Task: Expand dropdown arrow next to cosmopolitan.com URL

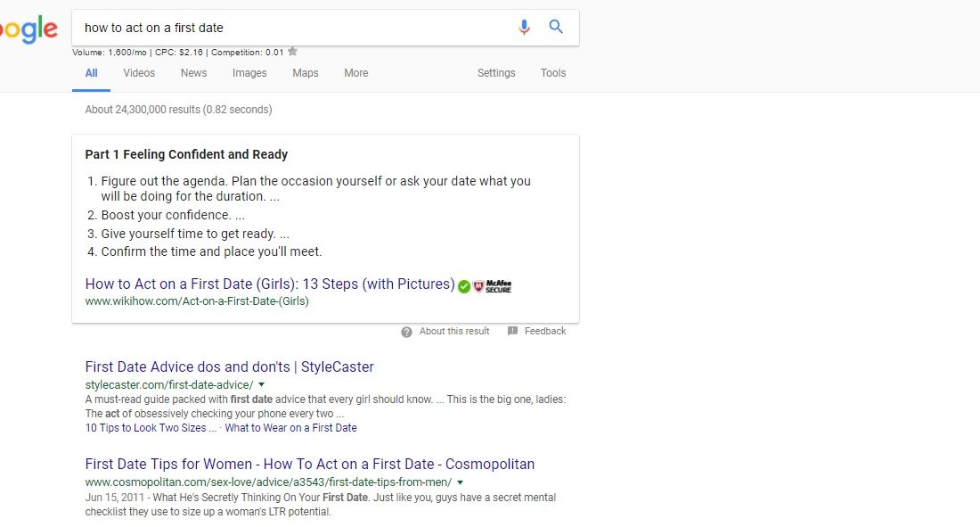Action: point(460,482)
